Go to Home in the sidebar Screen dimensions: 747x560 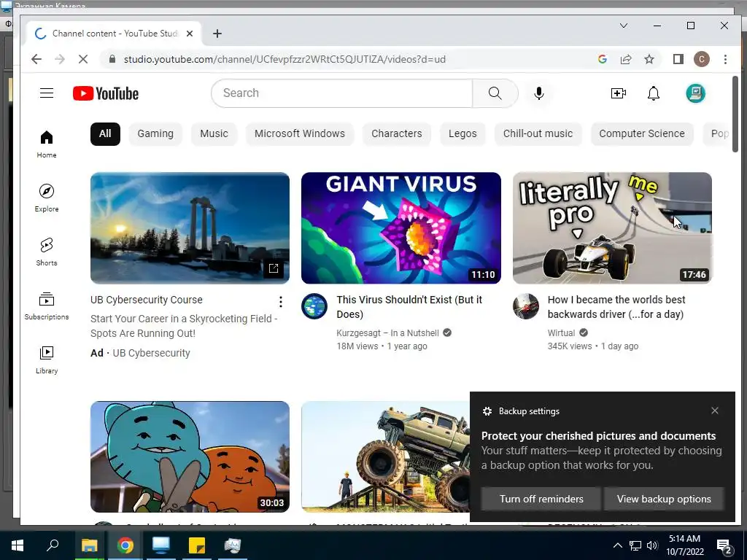point(47,144)
